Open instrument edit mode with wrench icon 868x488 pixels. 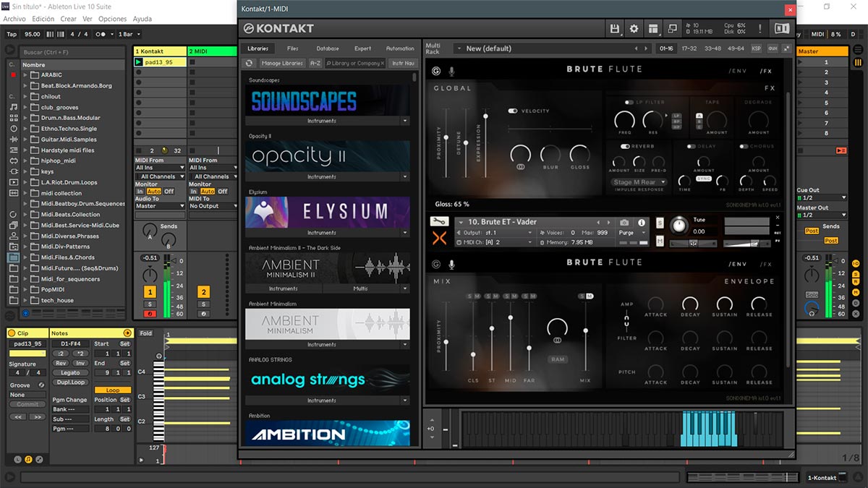439,222
